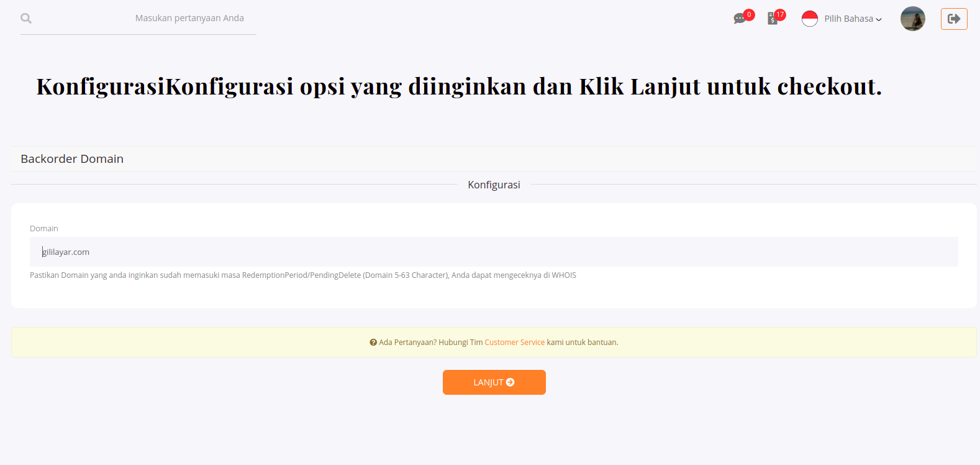Click the search magnifier icon
980x465 pixels.
26,19
